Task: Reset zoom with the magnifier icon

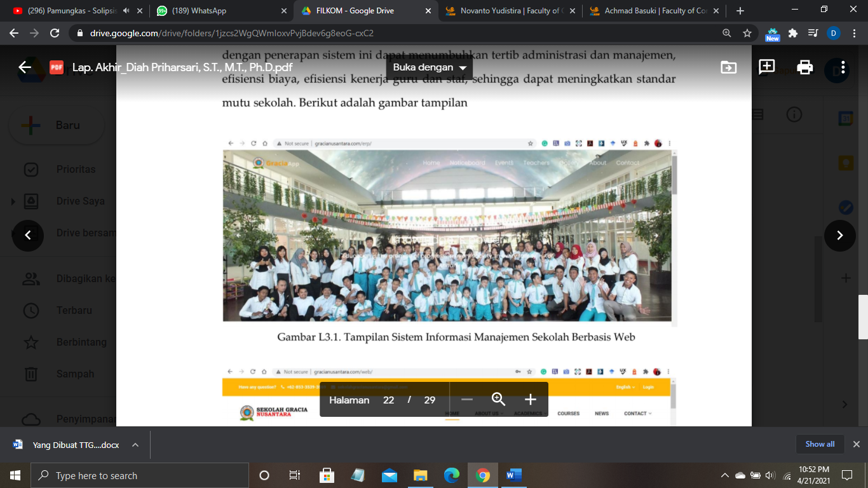Action: [499, 400]
